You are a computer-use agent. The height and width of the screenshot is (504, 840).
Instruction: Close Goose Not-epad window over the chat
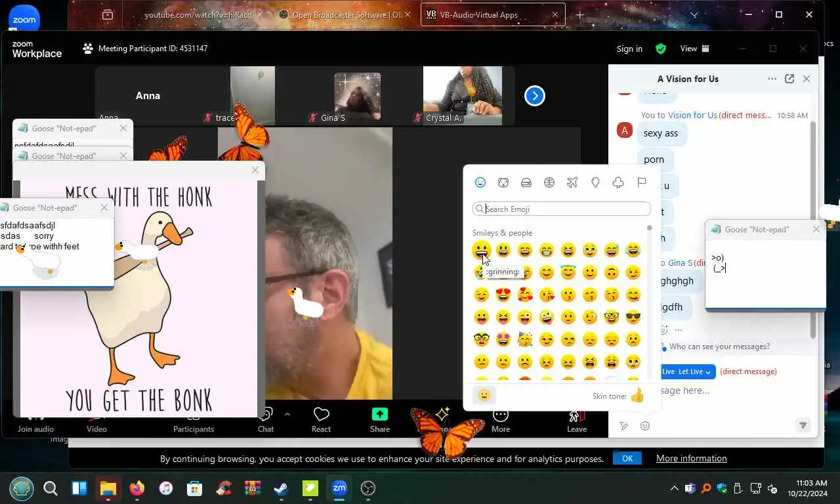816,229
